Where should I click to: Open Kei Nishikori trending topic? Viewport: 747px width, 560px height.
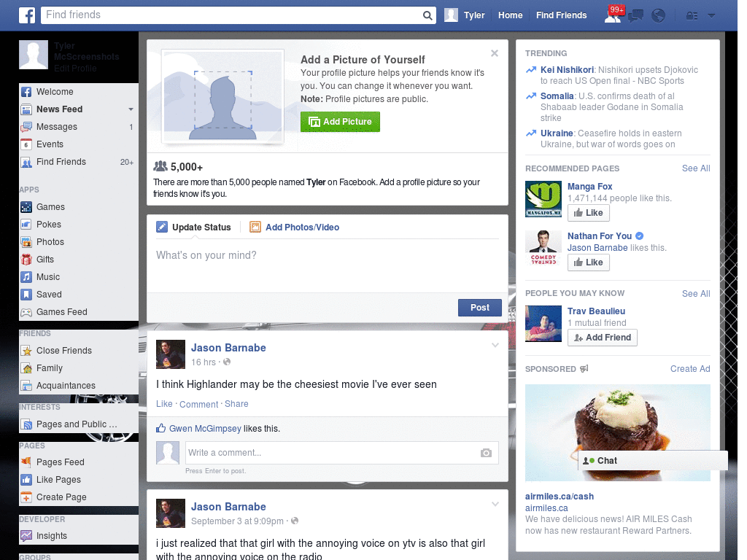(567, 70)
